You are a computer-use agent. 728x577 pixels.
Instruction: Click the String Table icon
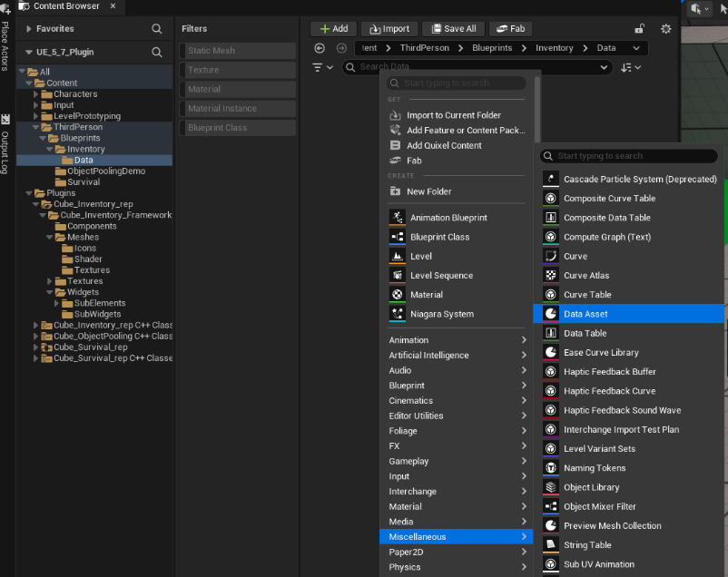click(551, 545)
